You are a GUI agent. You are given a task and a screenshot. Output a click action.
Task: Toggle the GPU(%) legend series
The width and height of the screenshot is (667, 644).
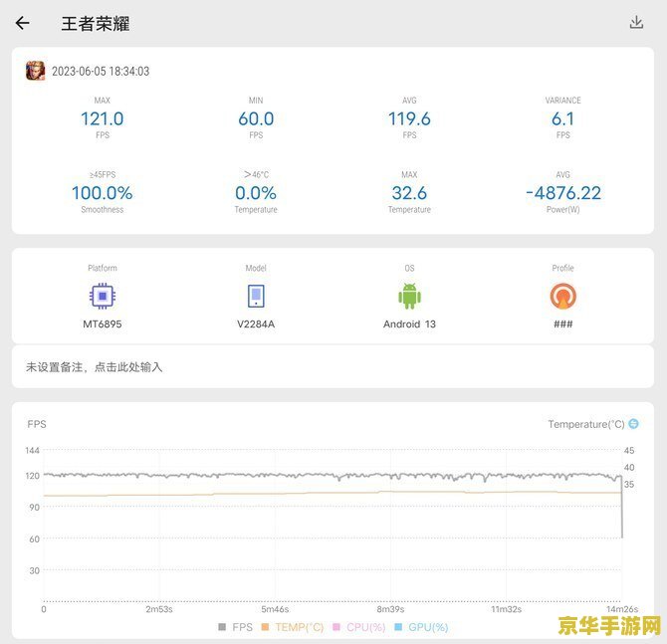pyautogui.click(x=421, y=627)
